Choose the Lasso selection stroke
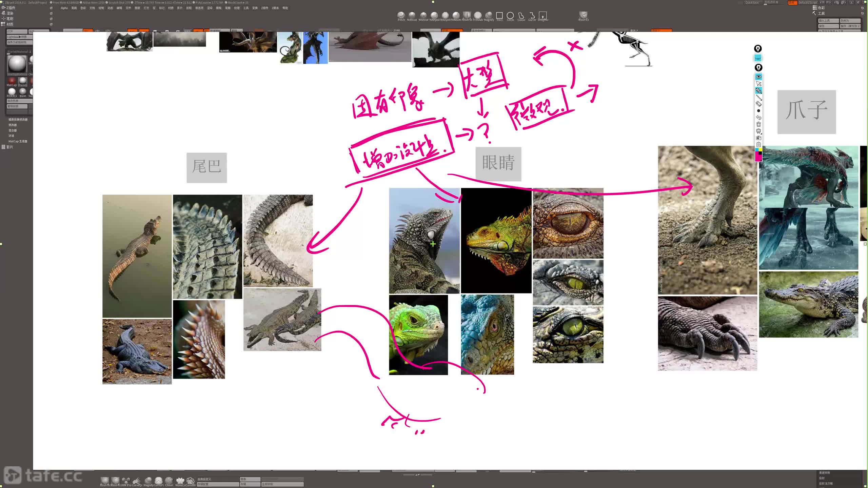 521,16
